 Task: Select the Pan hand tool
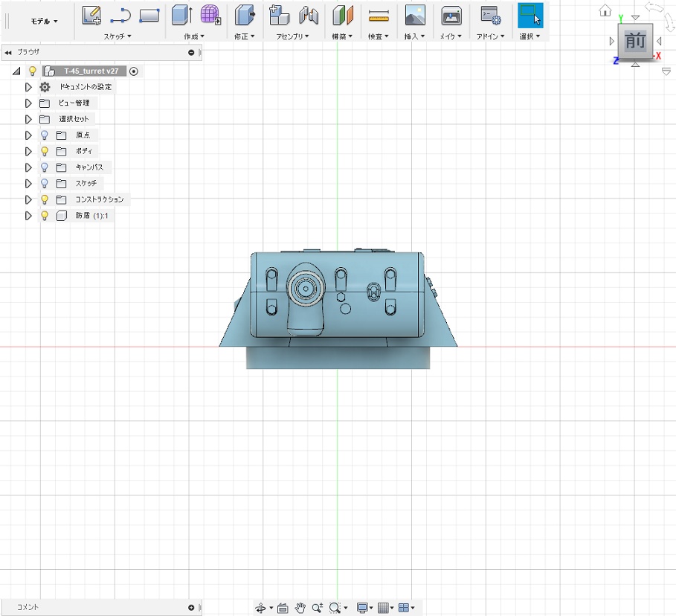click(x=300, y=608)
